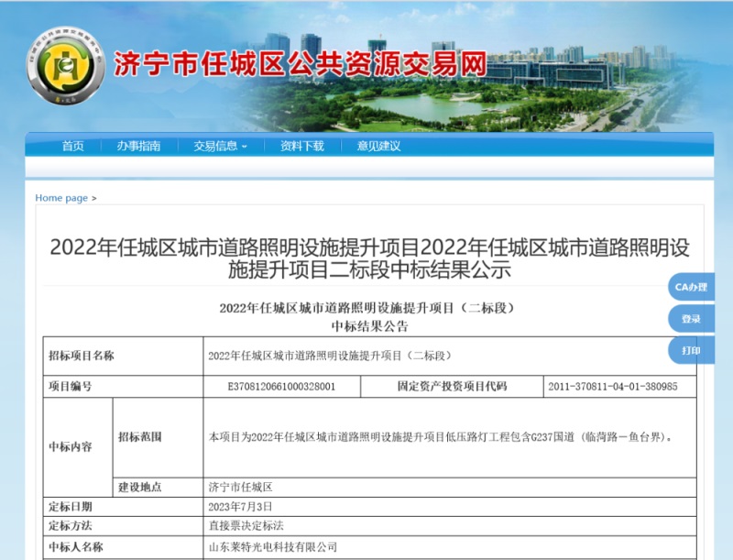Click the CA办理 side button
Image resolution: width=733 pixels, height=560 pixels.
click(x=691, y=287)
